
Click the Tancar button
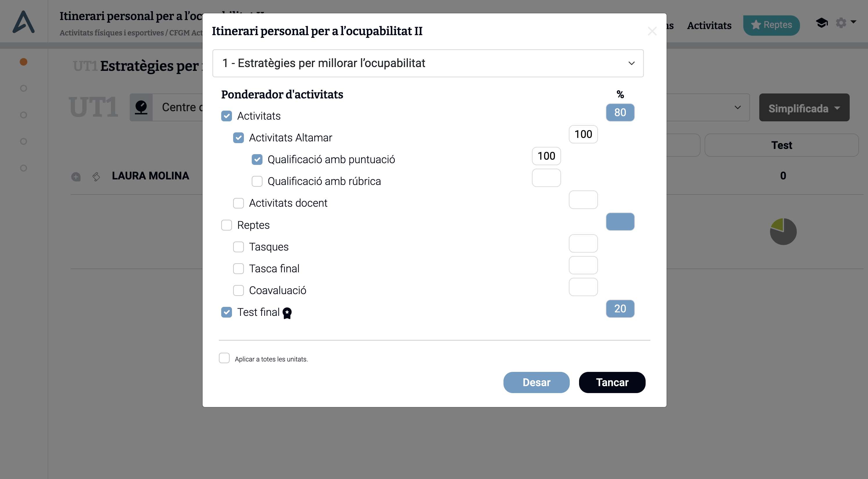(612, 382)
